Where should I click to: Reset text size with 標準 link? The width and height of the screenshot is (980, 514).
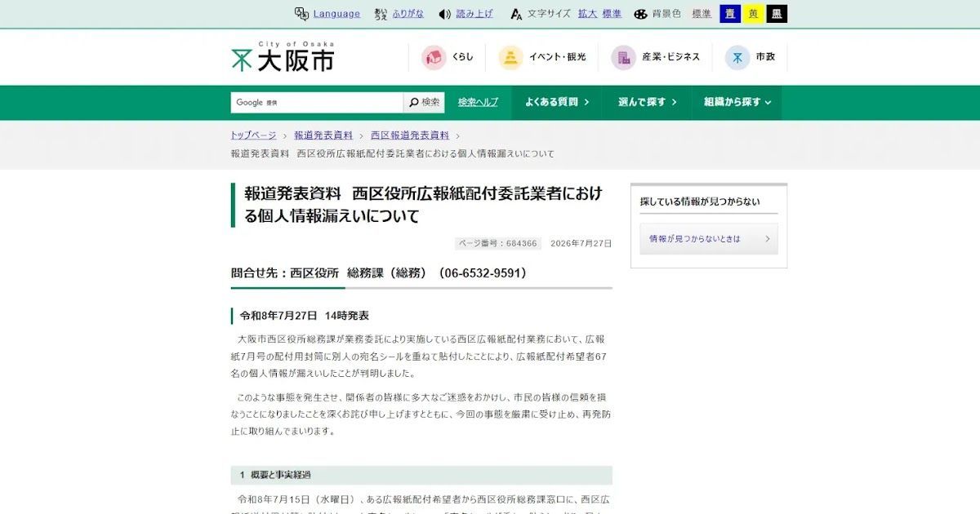(x=612, y=14)
